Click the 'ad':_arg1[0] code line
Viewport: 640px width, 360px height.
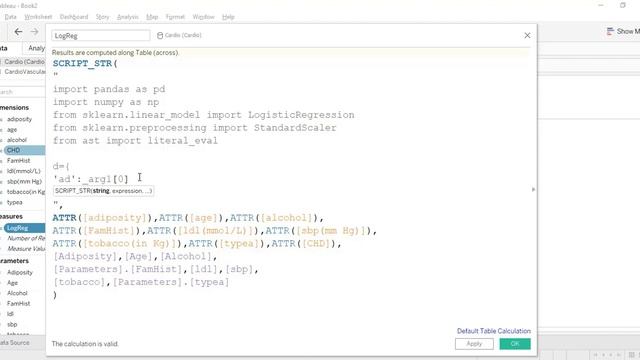[x=91, y=179]
